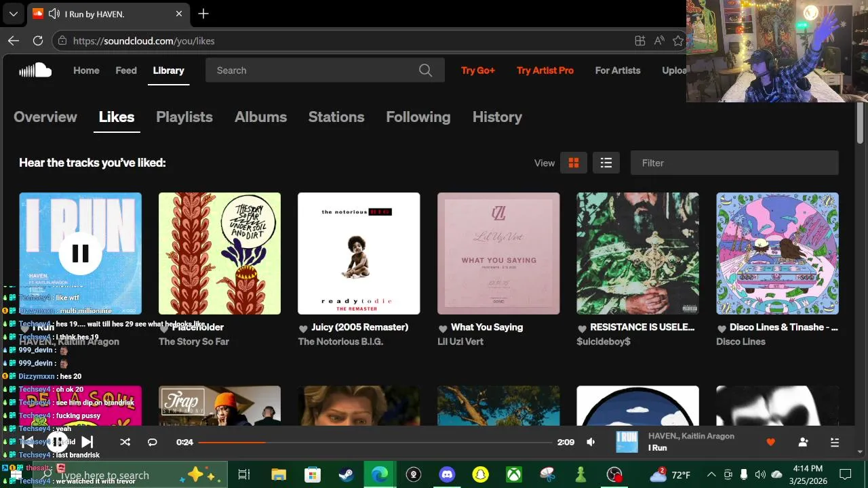The width and height of the screenshot is (868, 488).
Task: Open the $uicideboy$ artist link
Action: click(604, 342)
